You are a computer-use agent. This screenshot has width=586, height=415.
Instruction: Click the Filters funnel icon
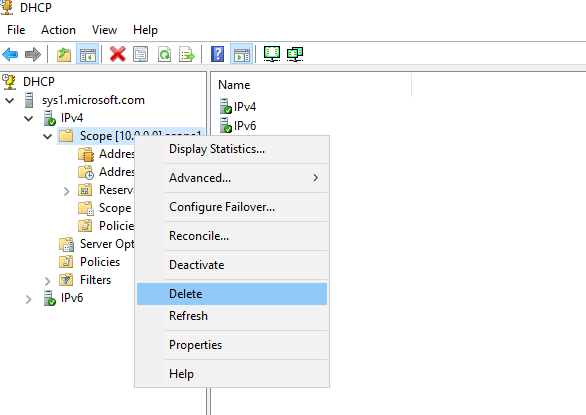[x=66, y=280]
